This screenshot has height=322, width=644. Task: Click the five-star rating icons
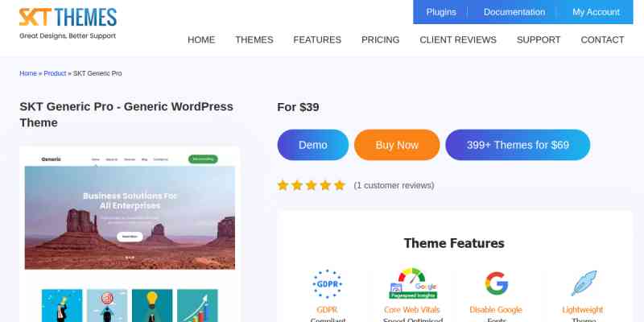click(312, 185)
